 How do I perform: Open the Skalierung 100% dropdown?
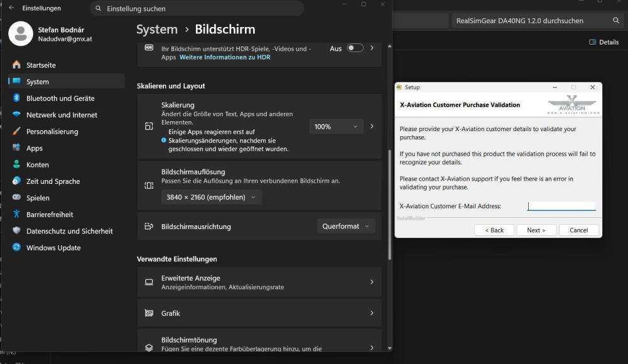point(336,127)
